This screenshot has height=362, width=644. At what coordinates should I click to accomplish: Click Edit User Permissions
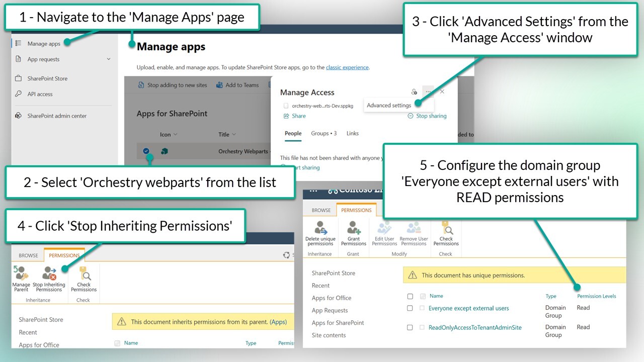[x=384, y=233]
